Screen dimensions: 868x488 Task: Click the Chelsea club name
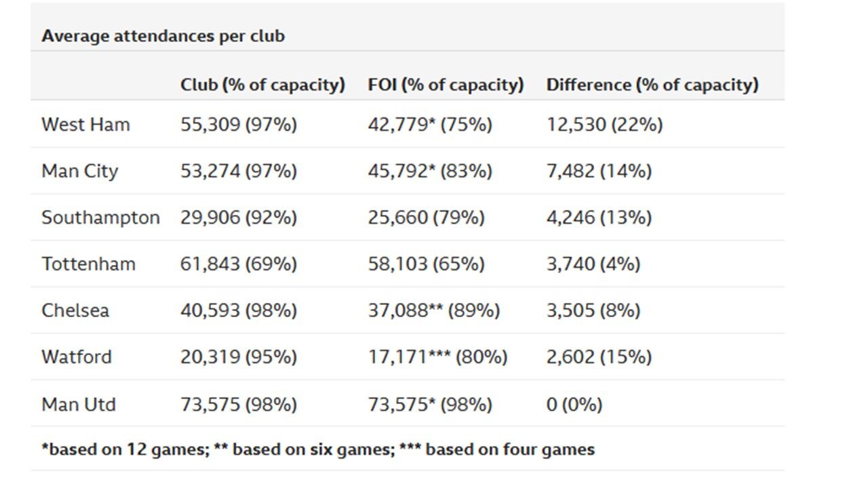[x=75, y=310]
